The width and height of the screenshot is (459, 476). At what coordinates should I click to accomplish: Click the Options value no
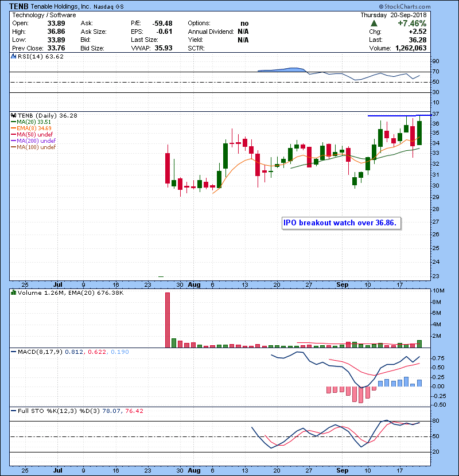tap(244, 24)
